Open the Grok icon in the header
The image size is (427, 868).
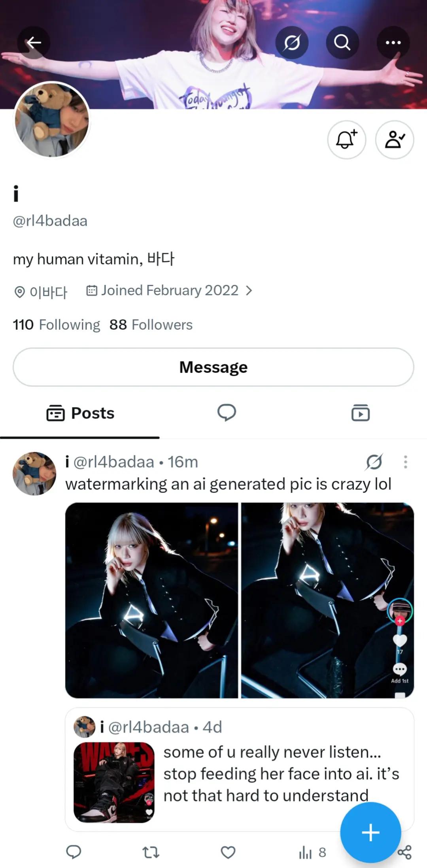point(292,42)
